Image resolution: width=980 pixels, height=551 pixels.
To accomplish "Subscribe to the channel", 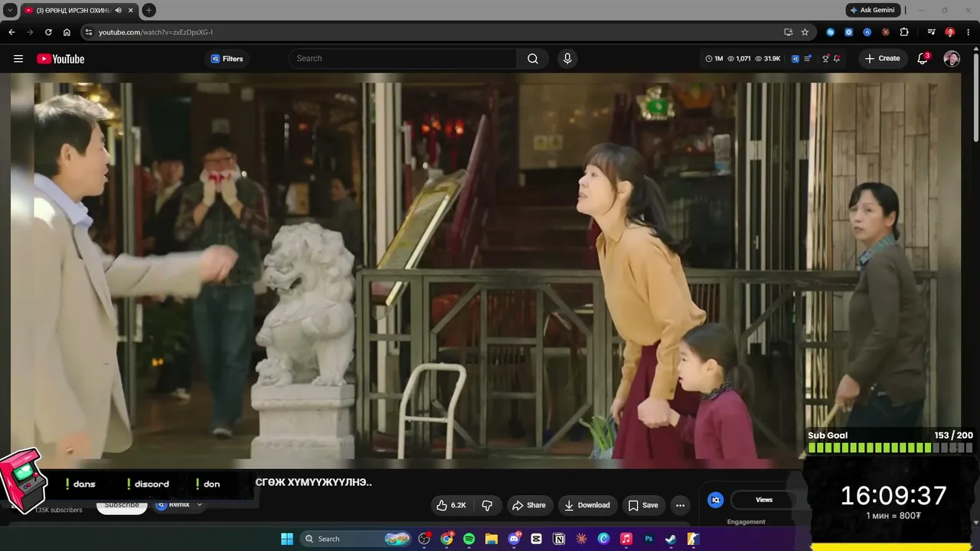I will (x=122, y=506).
